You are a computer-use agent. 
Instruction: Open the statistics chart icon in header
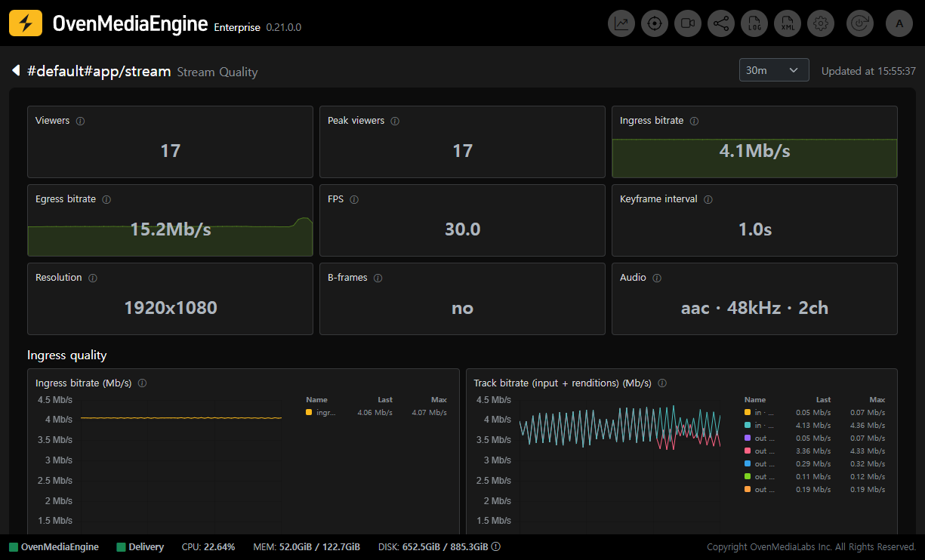click(x=621, y=23)
